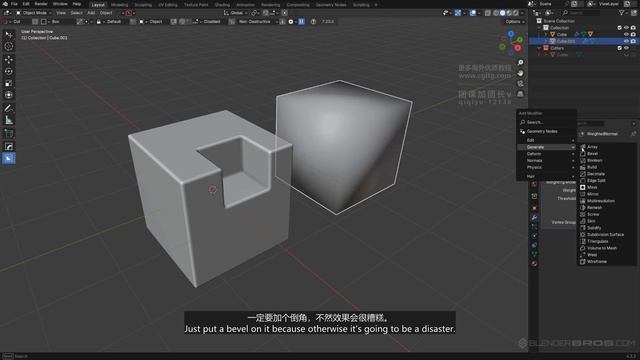Hide Cube using its eye icon in outliner
This screenshot has width=640, height=360.
[626, 34]
